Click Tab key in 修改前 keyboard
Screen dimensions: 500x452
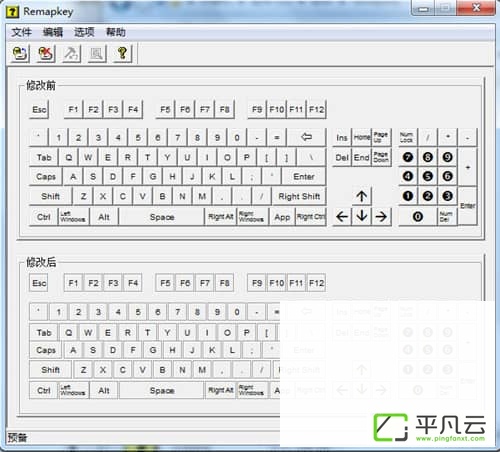[44, 157]
